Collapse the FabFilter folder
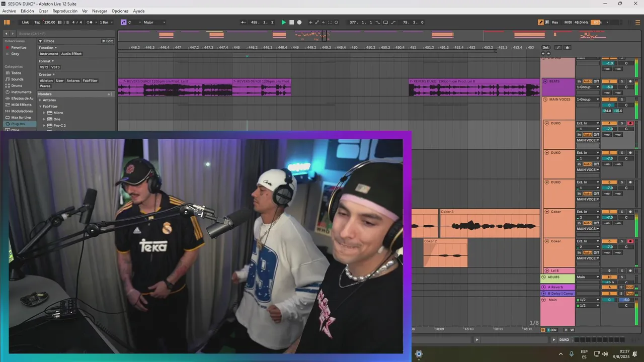The image size is (644, 362). (40, 107)
